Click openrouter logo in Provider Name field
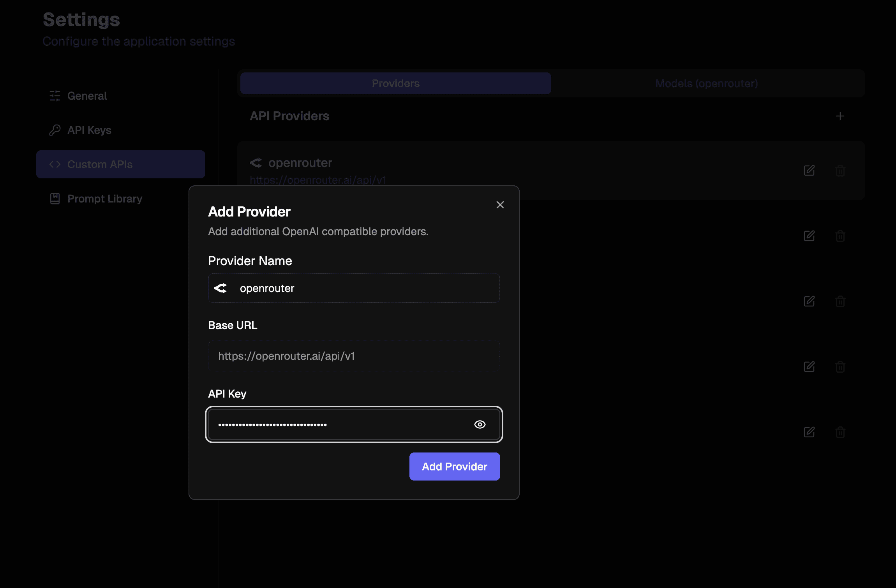896x588 pixels. 220,288
